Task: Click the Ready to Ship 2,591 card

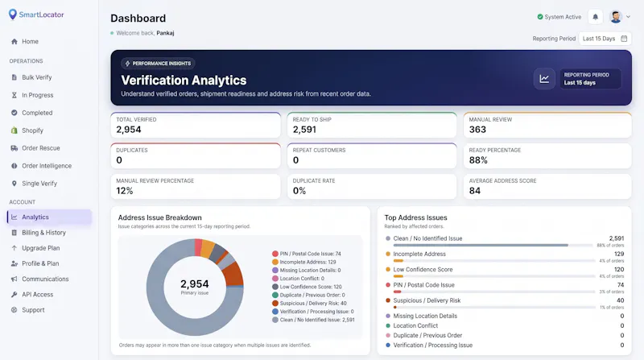Action: click(x=372, y=125)
